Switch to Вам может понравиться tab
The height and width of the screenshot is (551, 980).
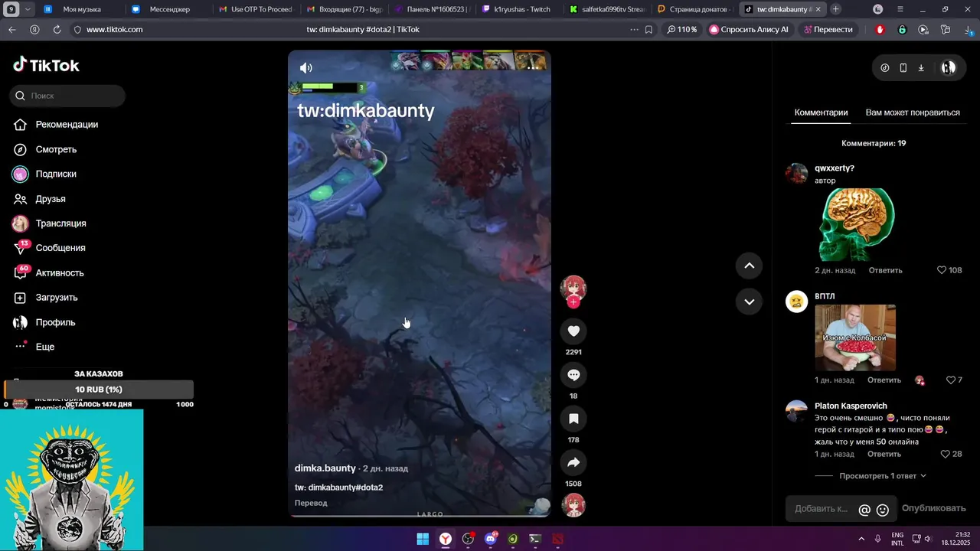(913, 112)
